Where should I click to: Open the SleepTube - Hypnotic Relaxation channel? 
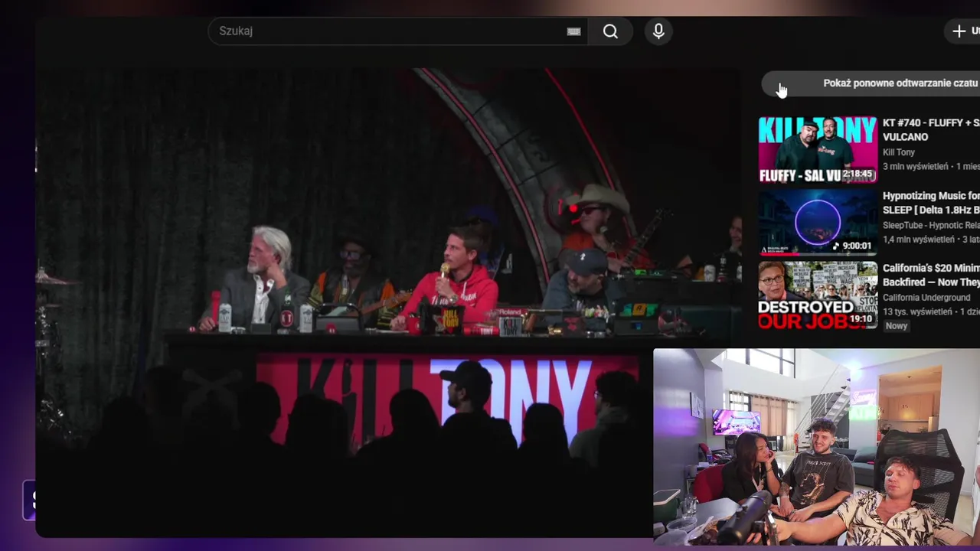click(x=931, y=225)
